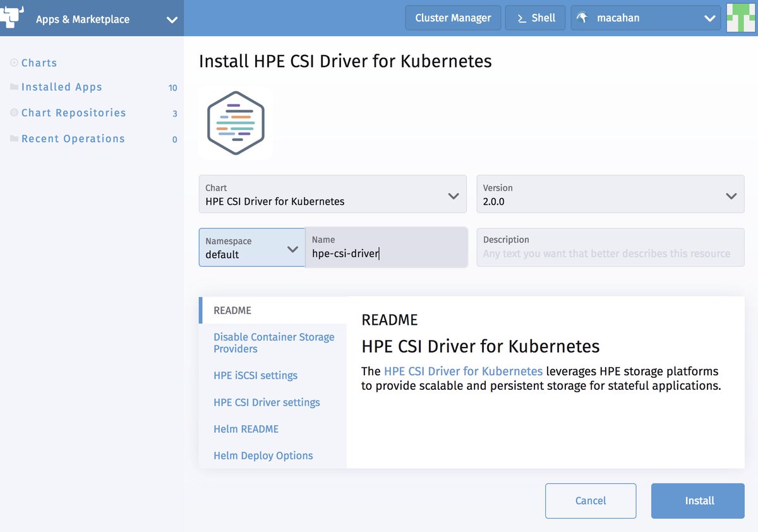Click the Name input field
The width and height of the screenshot is (758, 532).
387,248
